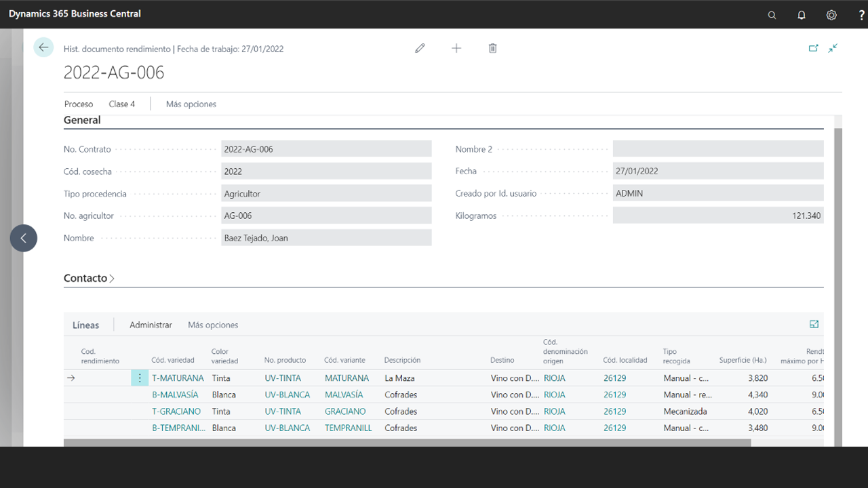Viewport: 868px width, 488px height.
Task: Open UV-BLANCA product in B-MALVASÍA row
Action: pyautogui.click(x=288, y=394)
